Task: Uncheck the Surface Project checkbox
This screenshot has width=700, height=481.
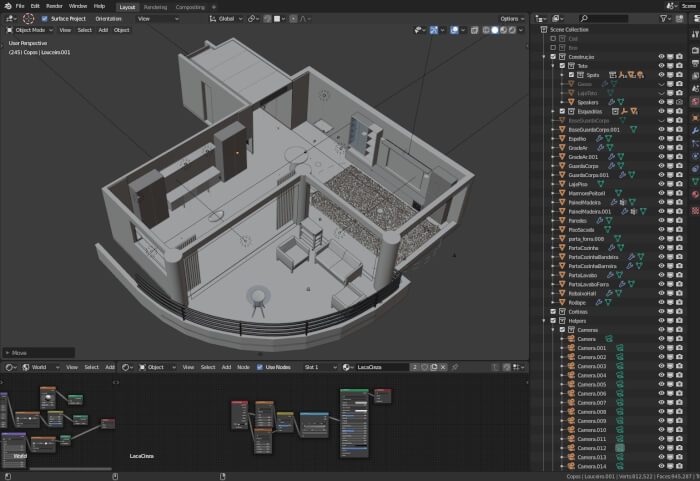Action: tap(44, 18)
